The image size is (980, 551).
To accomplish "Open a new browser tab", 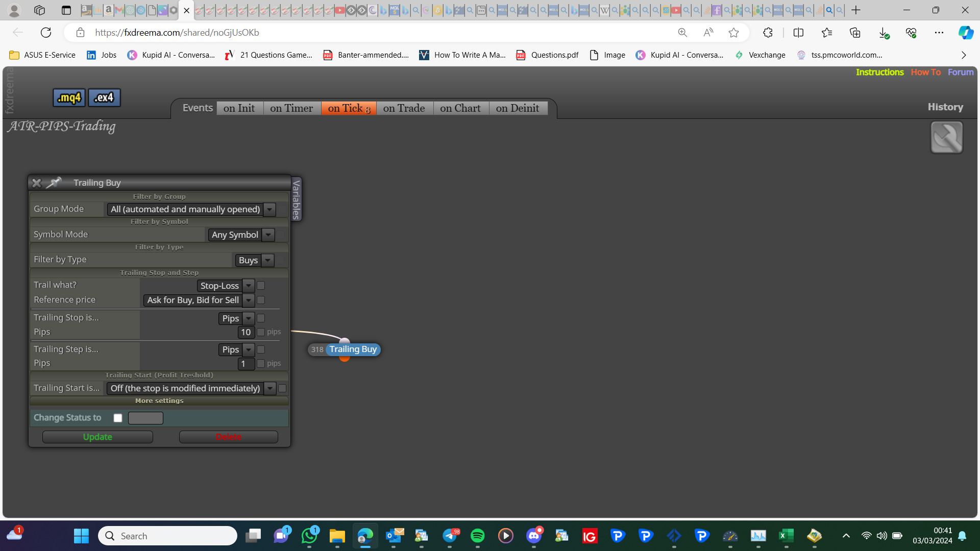I will 856,10.
